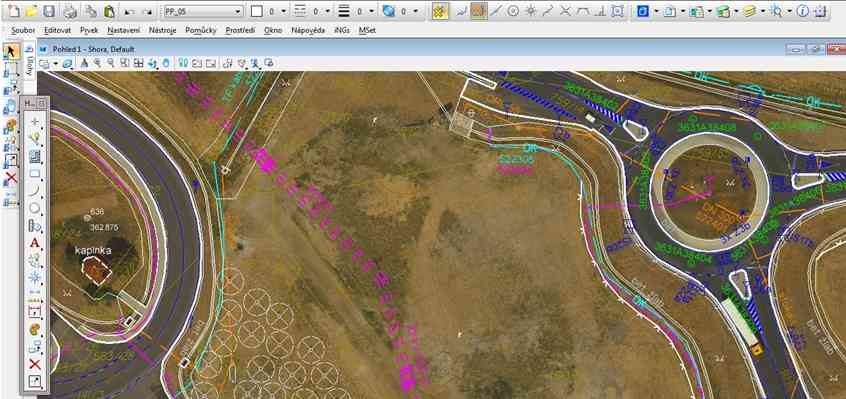The image size is (846, 399).
Task: Toggle the Keypoint snap mode button
Action: [479, 11]
